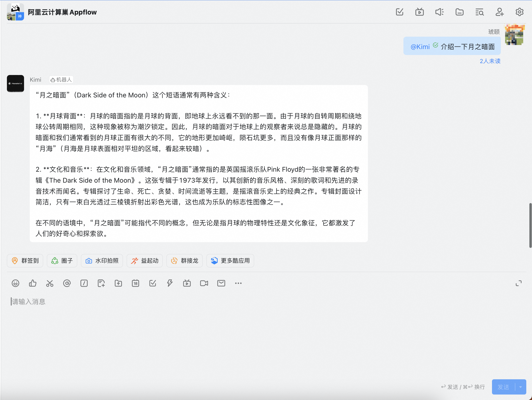532x400 pixels.
Task: Click the mail envelope icon
Action: (x=221, y=283)
